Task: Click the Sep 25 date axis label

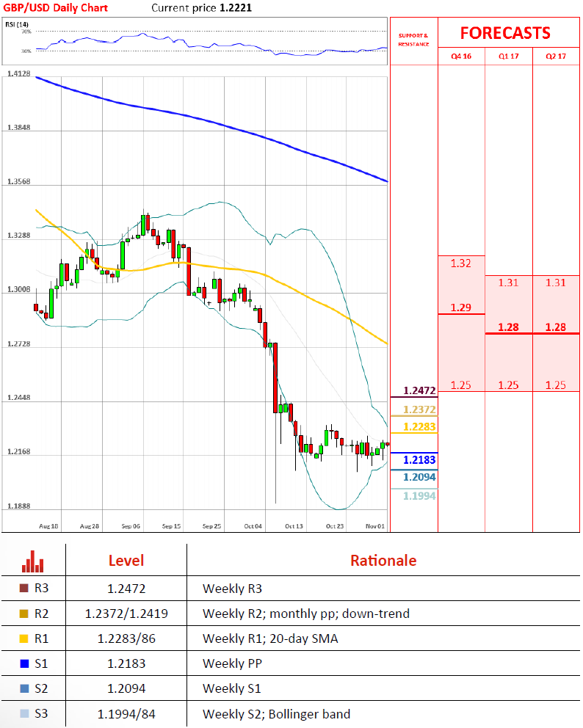Action: click(x=211, y=526)
